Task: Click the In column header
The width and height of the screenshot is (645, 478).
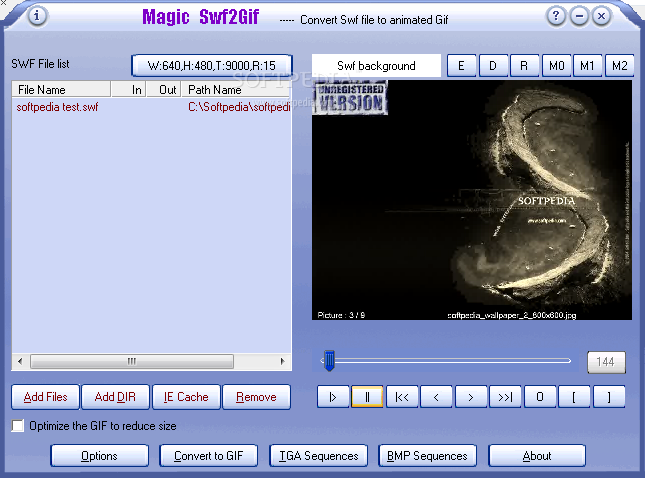Action: (x=128, y=89)
